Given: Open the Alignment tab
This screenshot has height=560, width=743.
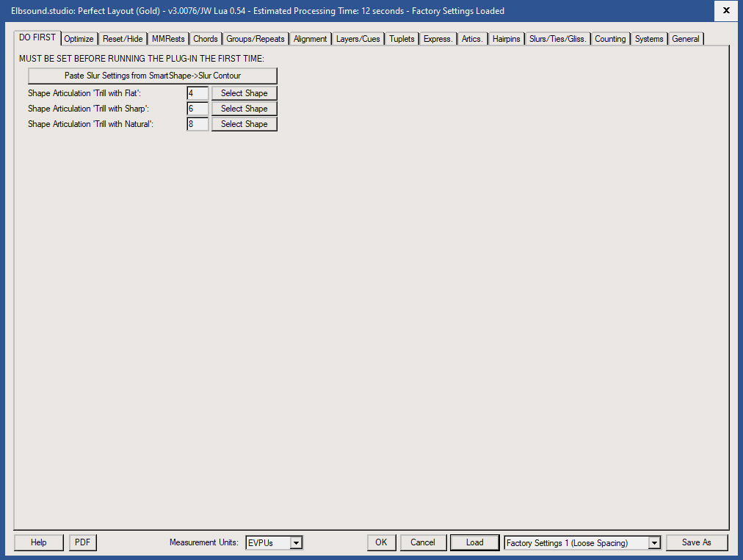Looking at the screenshot, I should [310, 38].
